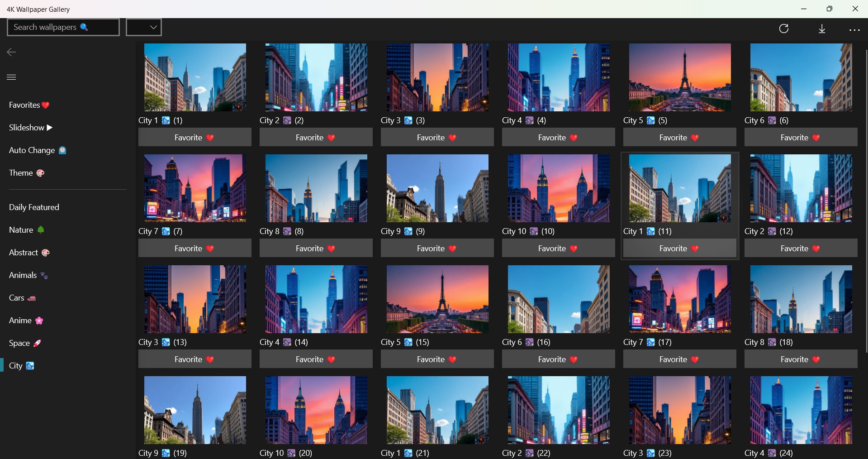The image size is (868, 459).
Task: Open the Favorites section in the sidebar
Action: pyautogui.click(x=29, y=105)
